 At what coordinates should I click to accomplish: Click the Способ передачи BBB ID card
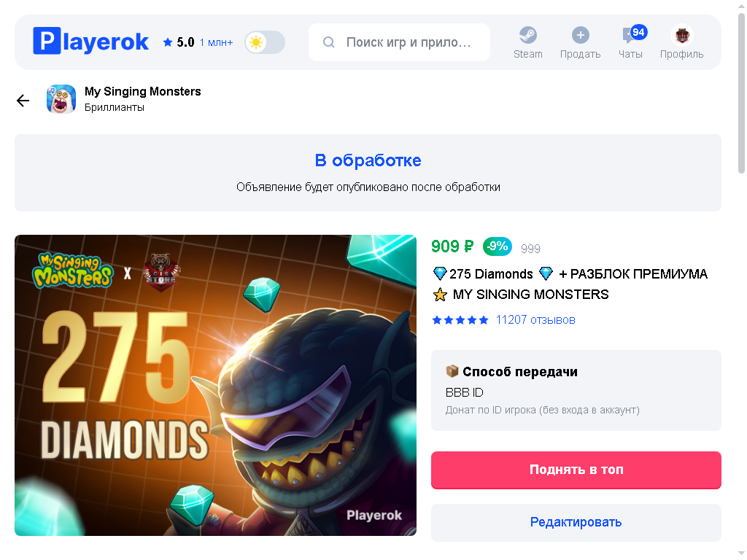click(x=576, y=391)
